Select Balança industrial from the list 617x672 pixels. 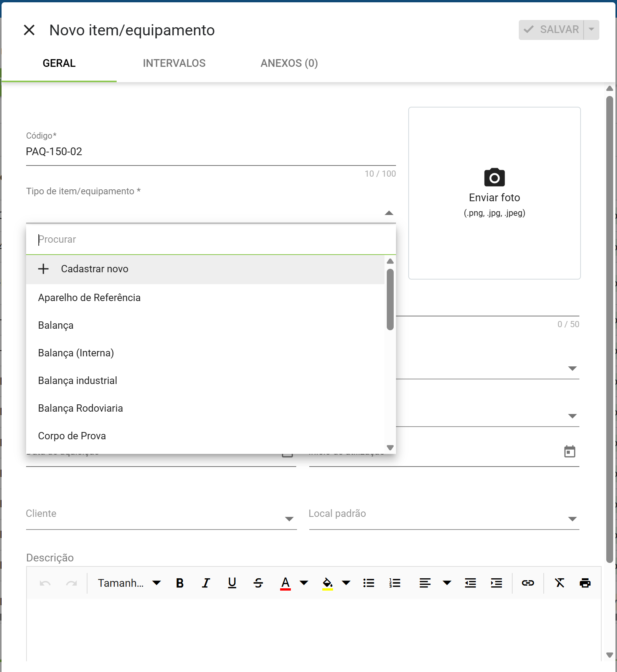click(205, 381)
